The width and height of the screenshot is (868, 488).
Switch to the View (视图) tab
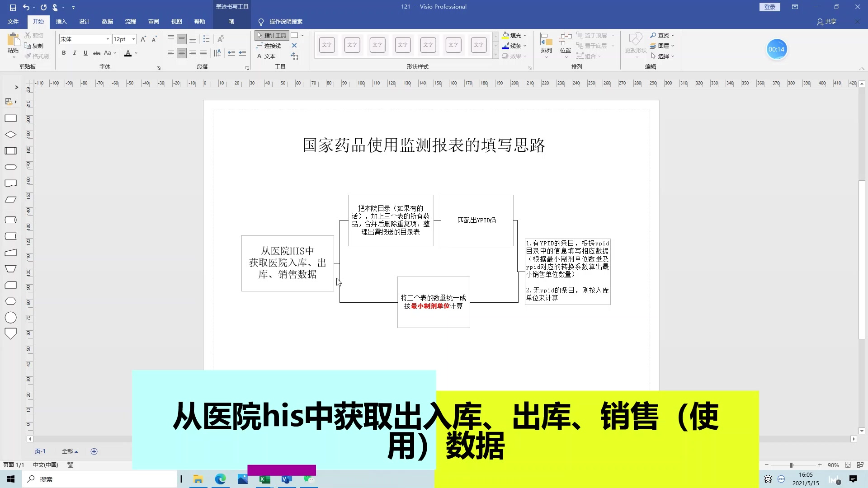[176, 21]
